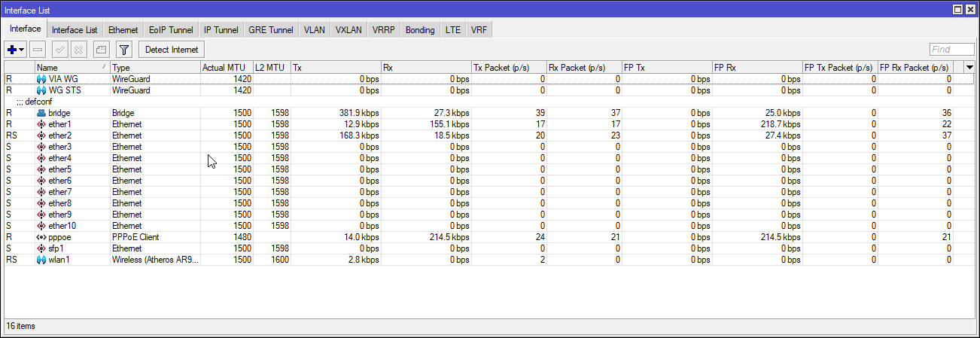Click the '1480' pppoe MTU value

(242, 237)
